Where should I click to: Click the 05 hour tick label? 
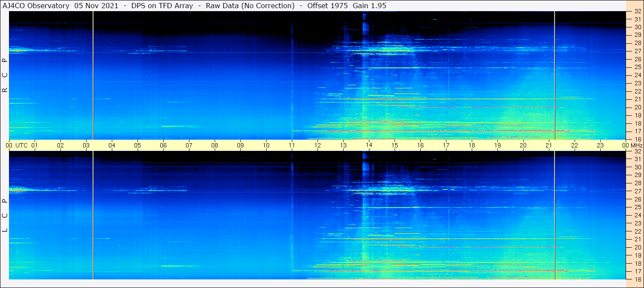coord(138,145)
